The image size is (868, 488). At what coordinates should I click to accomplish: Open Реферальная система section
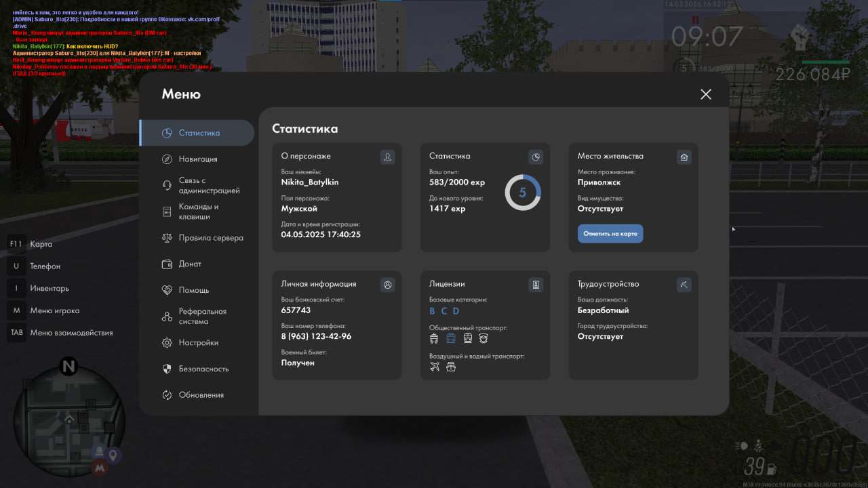pos(202,317)
